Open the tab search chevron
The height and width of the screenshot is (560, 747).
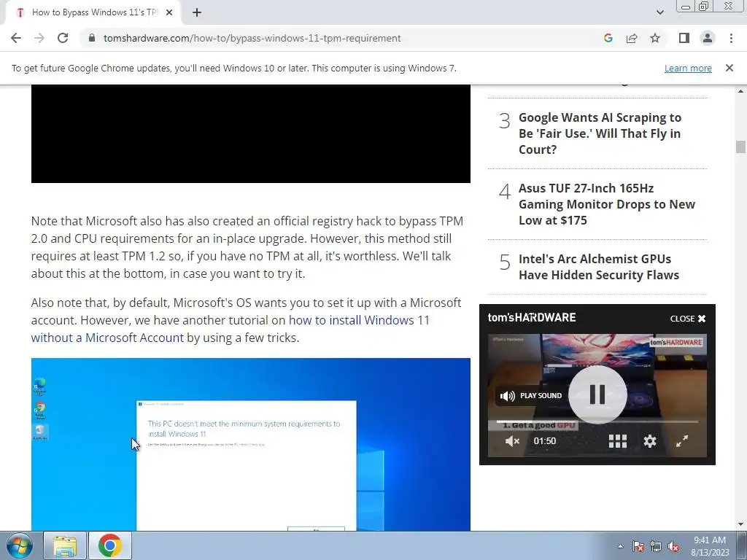[x=659, y=13]
